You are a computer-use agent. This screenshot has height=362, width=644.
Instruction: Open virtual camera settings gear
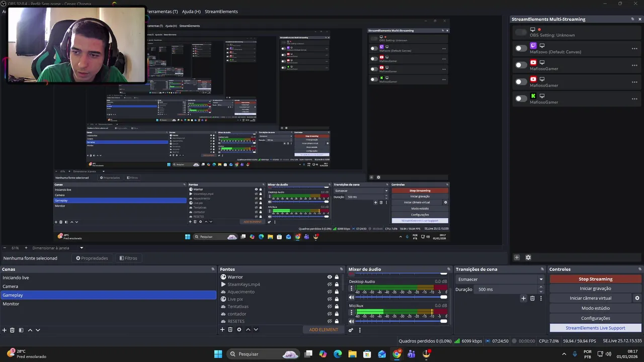point(637,298)
